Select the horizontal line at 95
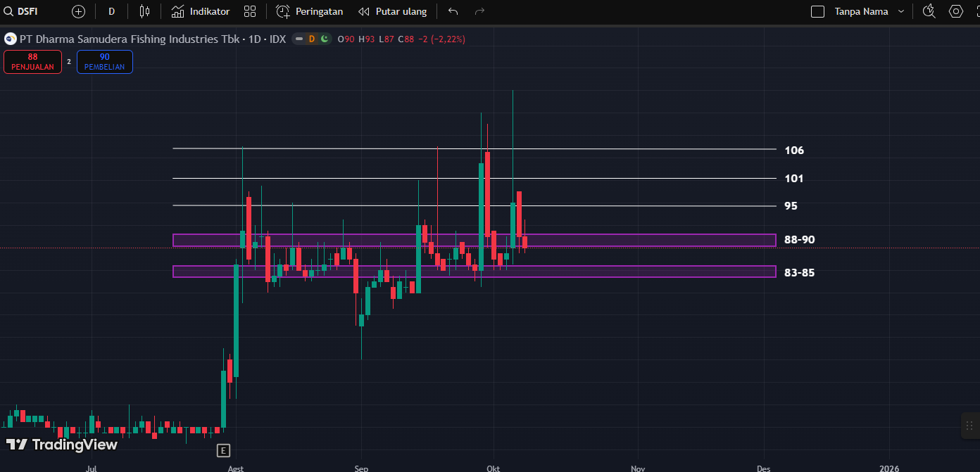This screenshot has height=472, width=980. point(474,205)
